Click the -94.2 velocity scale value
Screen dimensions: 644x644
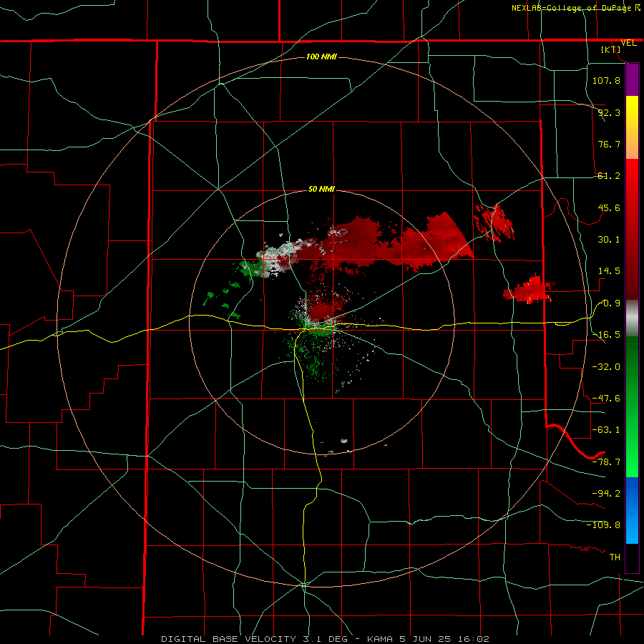(x=606, y=494)
